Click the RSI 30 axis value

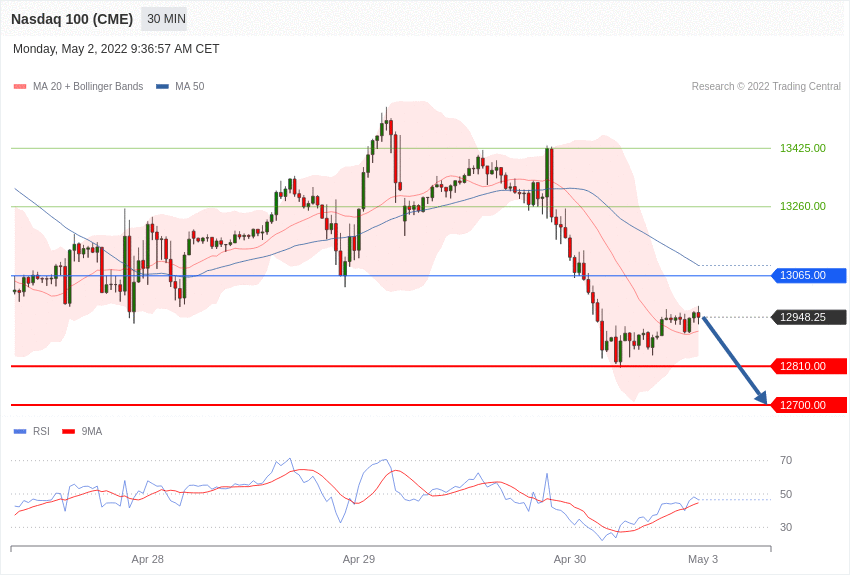[786, 527]
